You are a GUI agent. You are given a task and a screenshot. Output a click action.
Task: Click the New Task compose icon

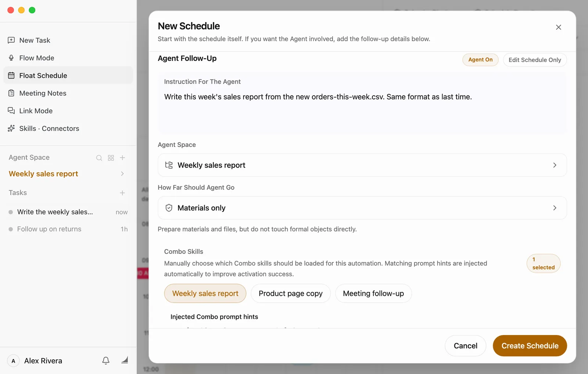click(x=11, y=40)
